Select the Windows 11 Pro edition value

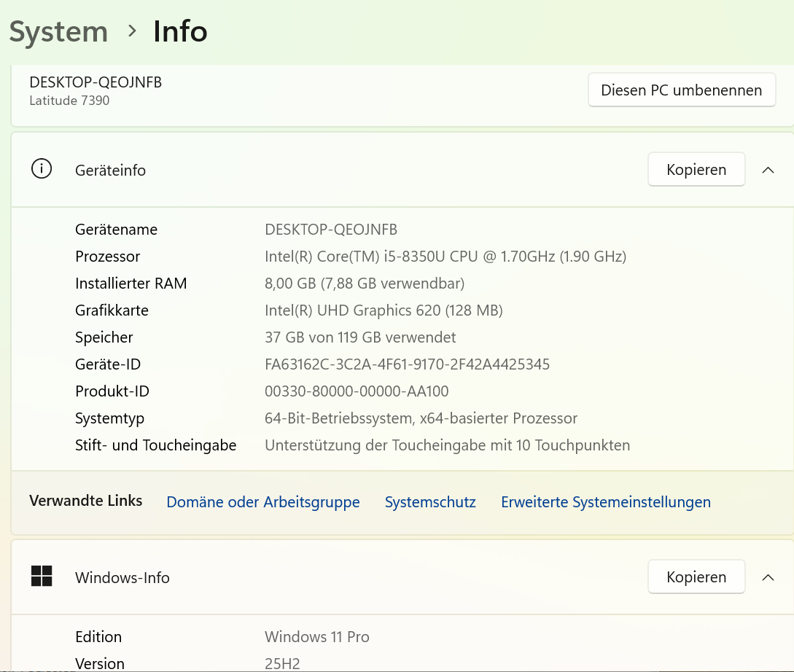[317, 636]
